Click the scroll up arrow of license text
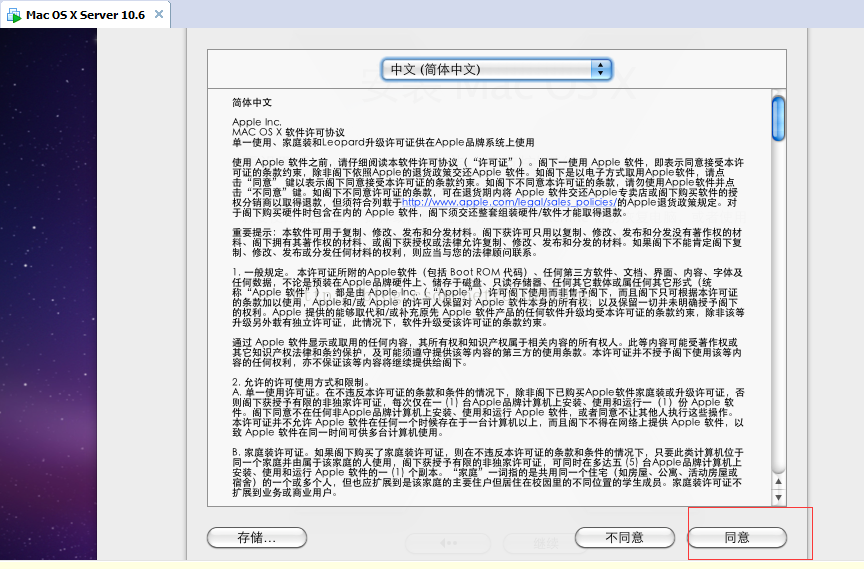The image size is (864, 569). click(x=778, y=481)
